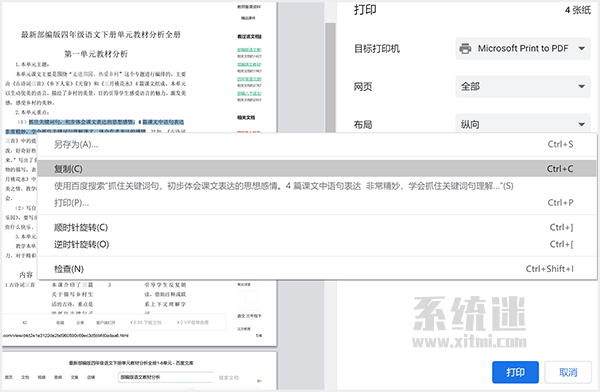Click the 4 张纸 sheet count text

coord(578,10)
